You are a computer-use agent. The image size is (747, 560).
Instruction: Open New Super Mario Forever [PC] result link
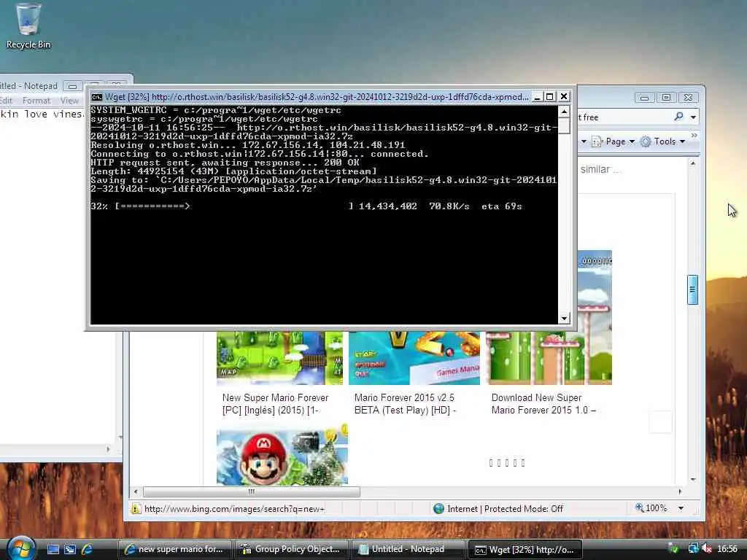tap(275, 404)
